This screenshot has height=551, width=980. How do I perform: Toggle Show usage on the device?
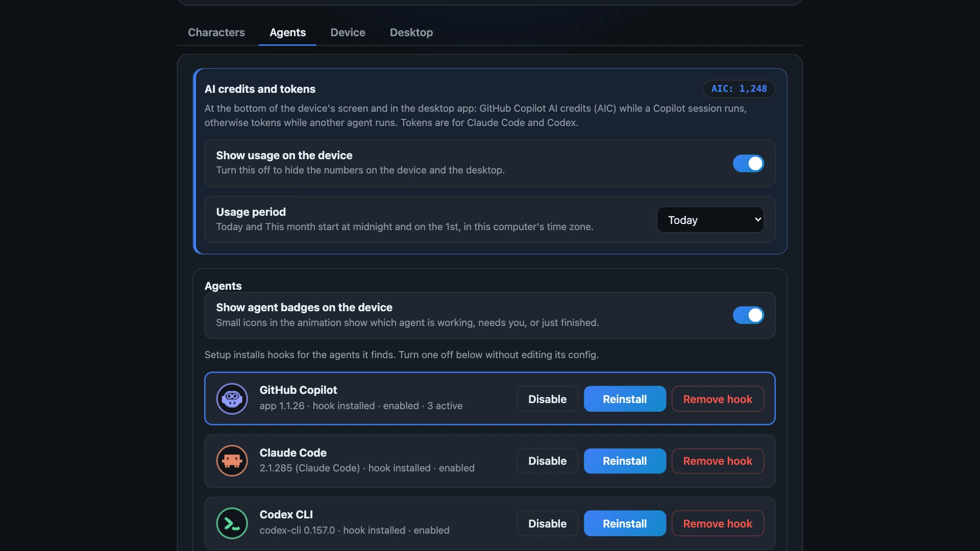pos(748,163)
